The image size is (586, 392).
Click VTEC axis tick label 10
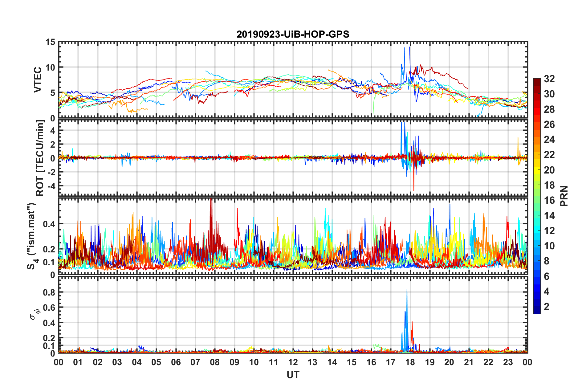tap(50, 67)
